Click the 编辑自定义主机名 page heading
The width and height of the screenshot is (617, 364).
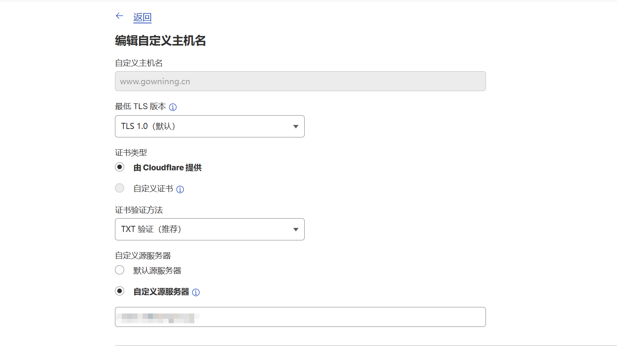161,41
